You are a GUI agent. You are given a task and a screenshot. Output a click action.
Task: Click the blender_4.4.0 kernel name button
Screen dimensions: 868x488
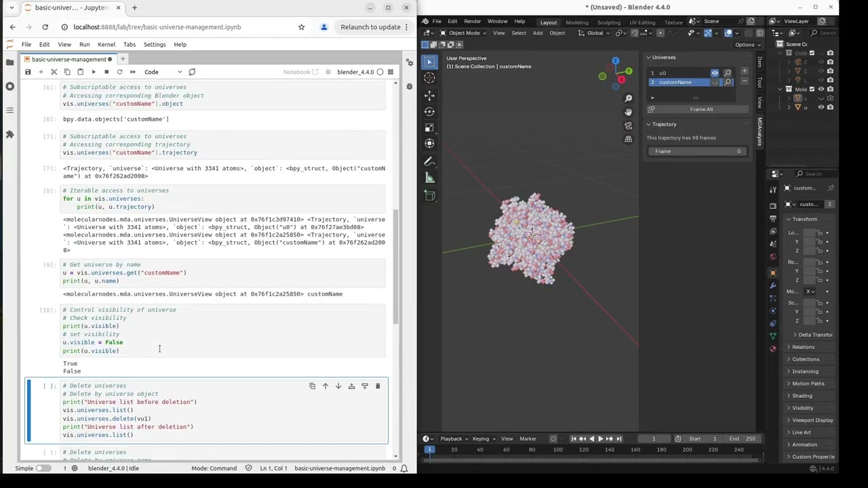(355, 72)
